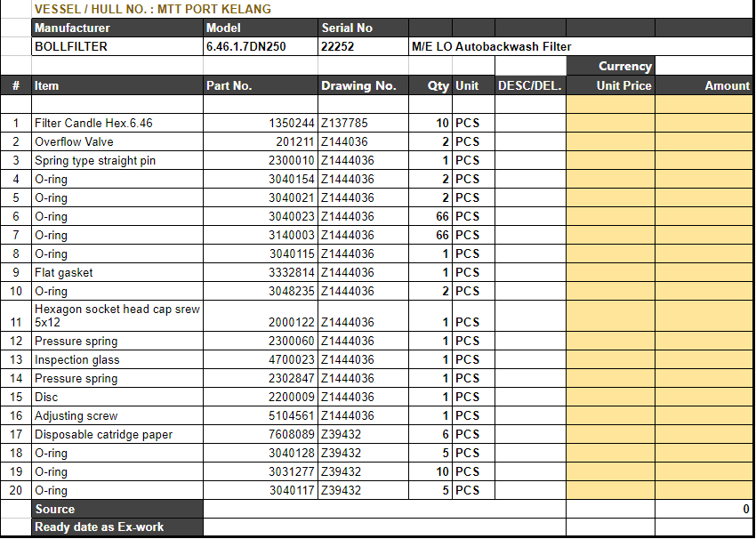
Task: Click drawing number Z144036
Action: click(x=363, y=141)
